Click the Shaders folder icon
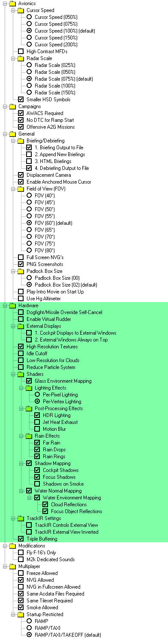168x644 pixels. click(x=21, y=374)
